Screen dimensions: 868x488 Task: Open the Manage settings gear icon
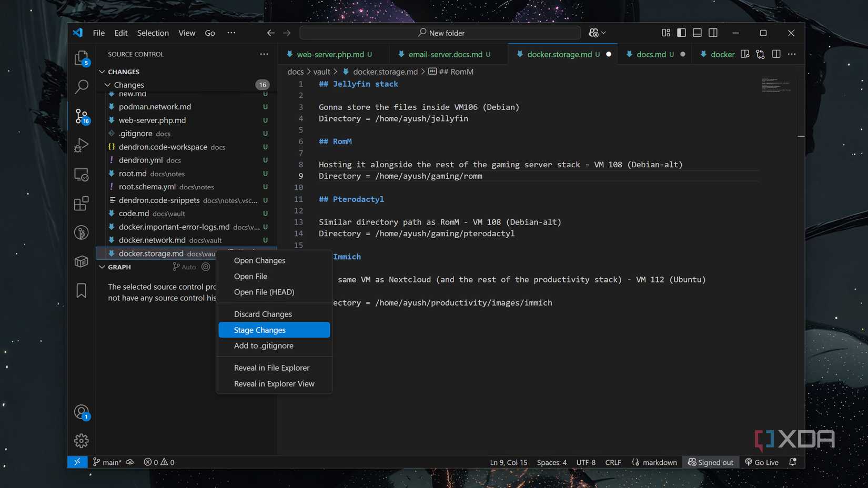pos(82,441)
